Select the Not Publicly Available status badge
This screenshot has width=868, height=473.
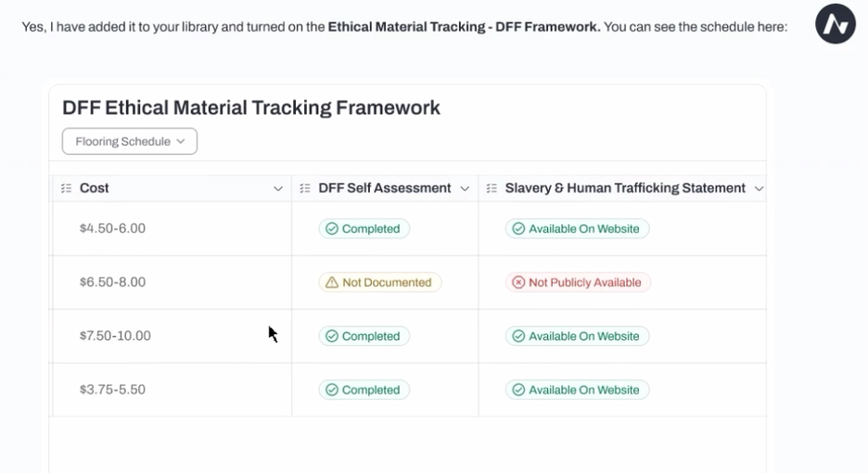pos(578,283)
